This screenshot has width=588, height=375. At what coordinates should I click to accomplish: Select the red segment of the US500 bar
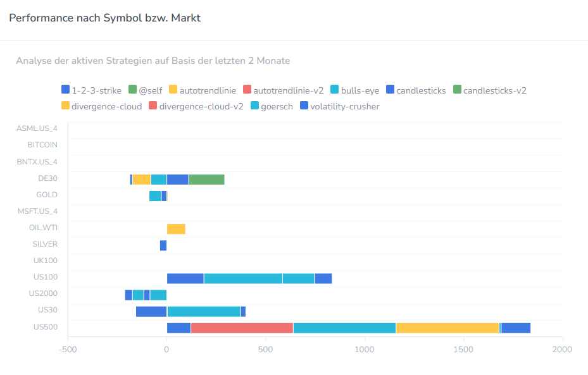(x=242, y=328)
